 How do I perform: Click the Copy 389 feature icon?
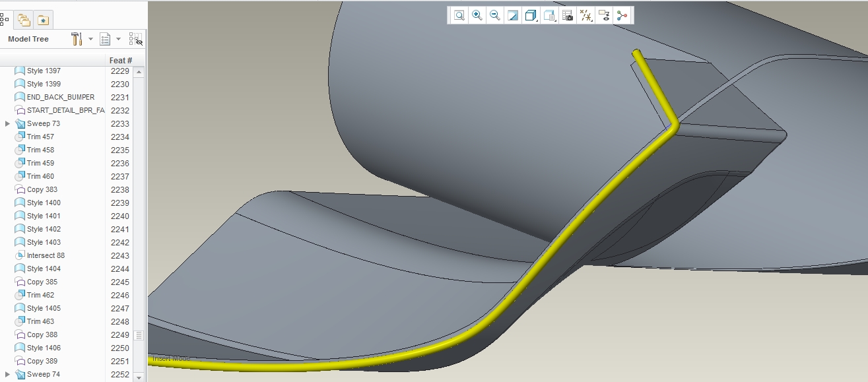pos(19,361)
